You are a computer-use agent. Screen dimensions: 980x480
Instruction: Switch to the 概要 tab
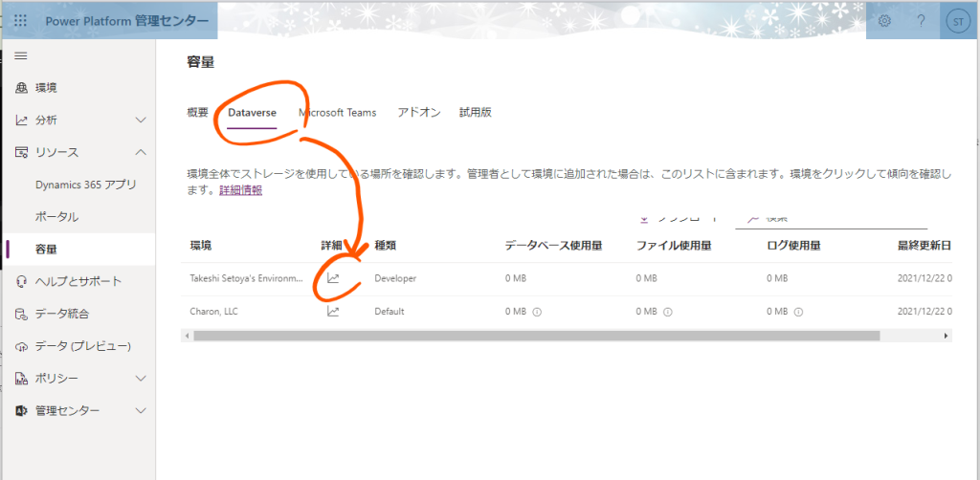click(197, 113)
